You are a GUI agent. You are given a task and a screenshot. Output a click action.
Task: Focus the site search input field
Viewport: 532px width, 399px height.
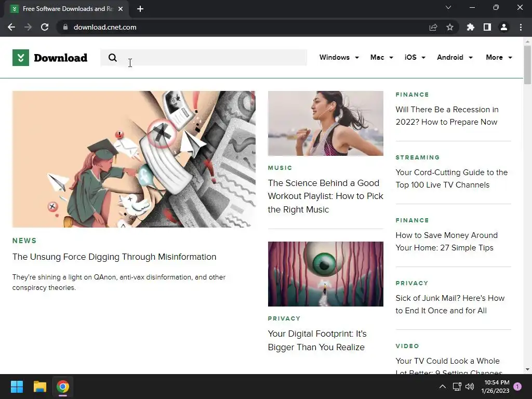204,58
